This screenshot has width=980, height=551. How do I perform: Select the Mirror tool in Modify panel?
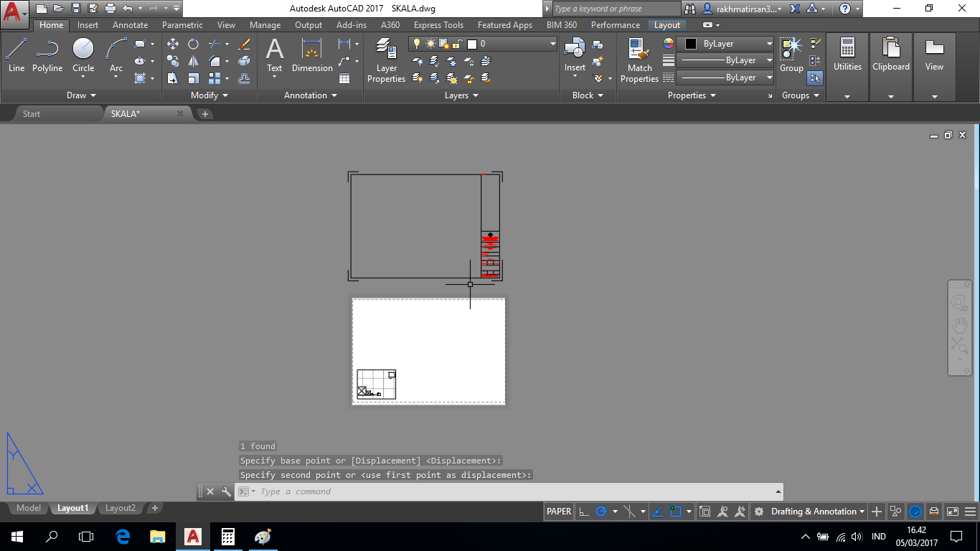[193, 62]
